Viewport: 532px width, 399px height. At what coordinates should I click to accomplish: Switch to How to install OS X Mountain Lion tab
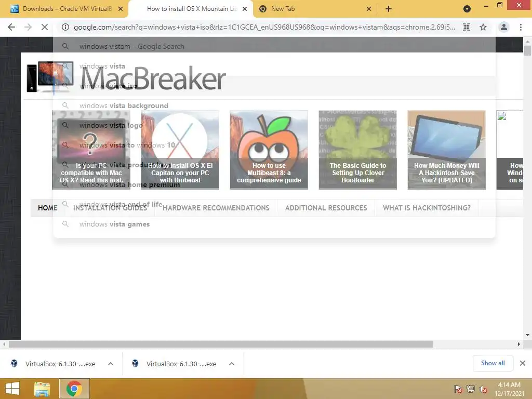point(191,9)
